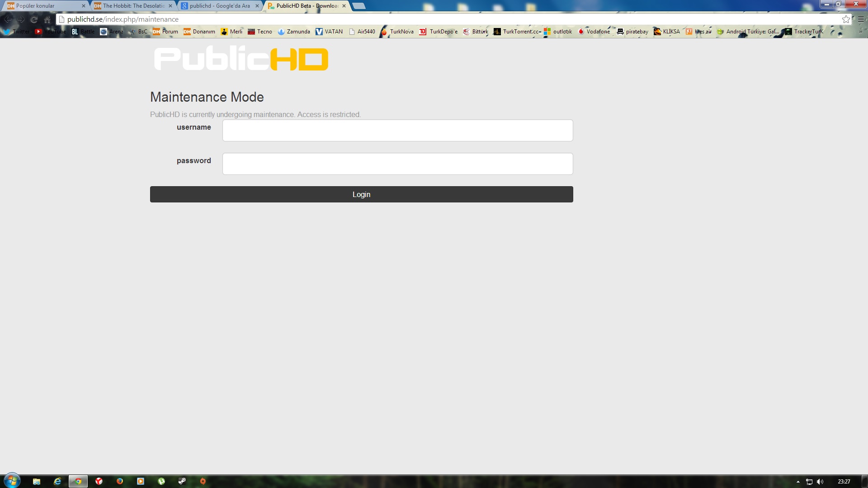Image resolution: width=868 pixels, height=488 pixels.
Task: Open the Forum bookmark
Action: click(x=165, y=32)
